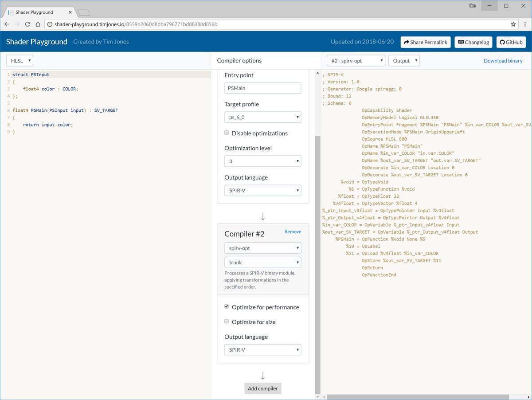Click the '; Bound: 12' output line

pyautogui.click(x=337, y=96)
